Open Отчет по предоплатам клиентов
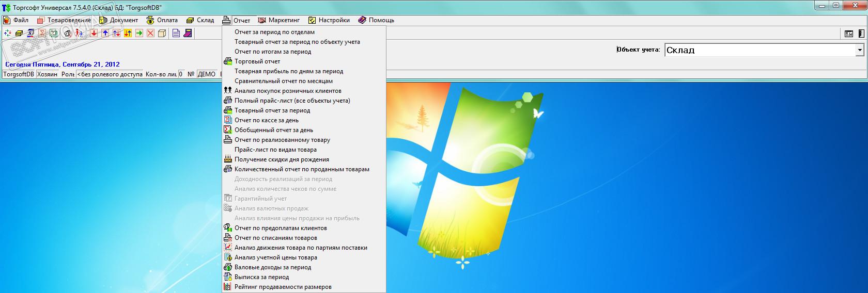868x293 pixels. pyautogui.click(x=304, y=228)
